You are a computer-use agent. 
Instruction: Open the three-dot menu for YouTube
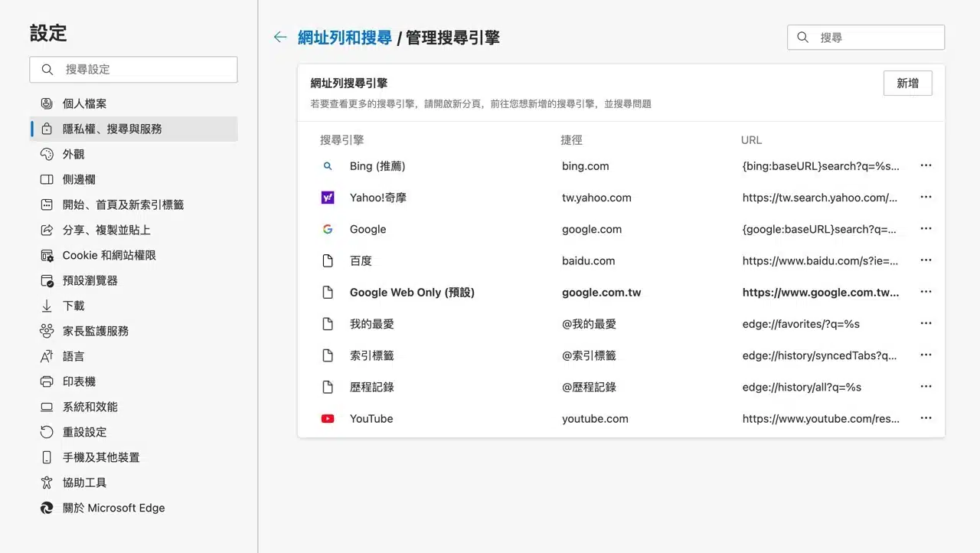click(926, 418)
